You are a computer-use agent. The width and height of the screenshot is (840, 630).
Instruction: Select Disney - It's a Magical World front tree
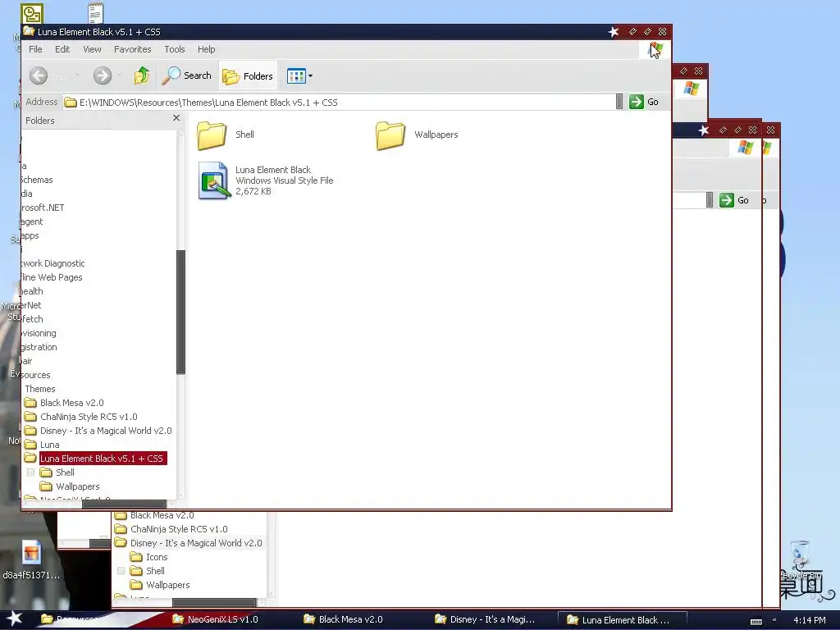[x=98, y=431]
